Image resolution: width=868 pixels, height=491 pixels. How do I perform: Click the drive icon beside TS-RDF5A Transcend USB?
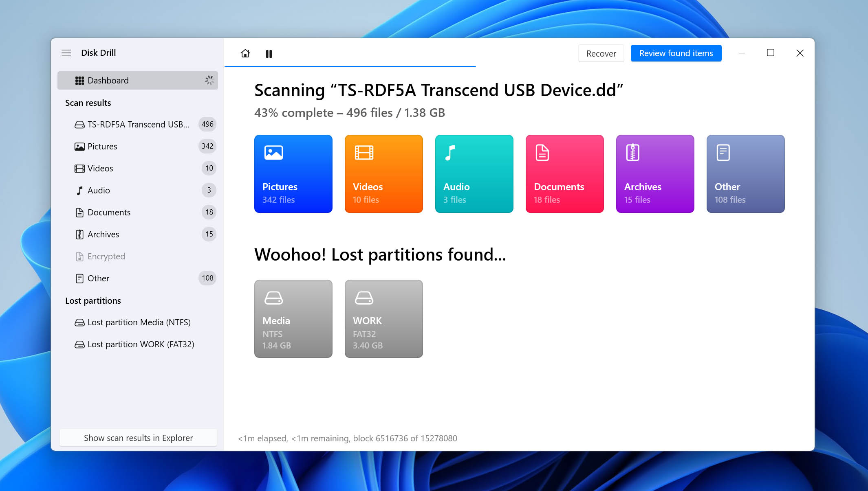pos(79,125)
